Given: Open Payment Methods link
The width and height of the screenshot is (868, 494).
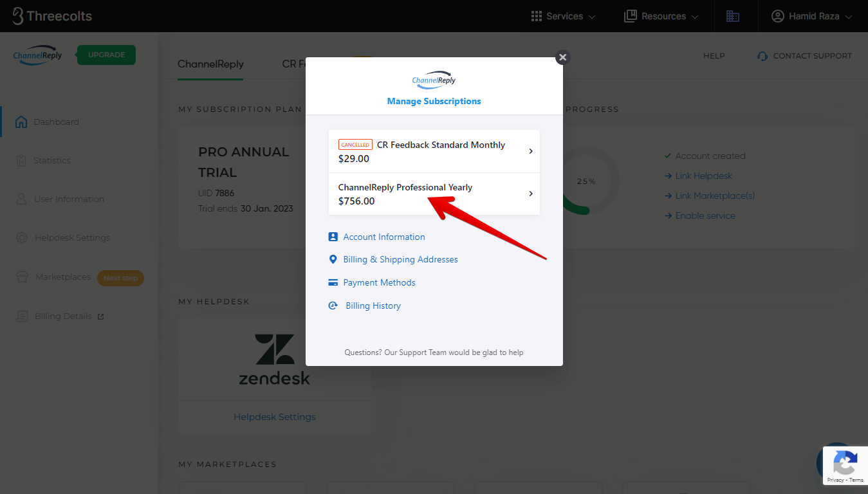Looking at the screenshot, I should pos(379,282).
